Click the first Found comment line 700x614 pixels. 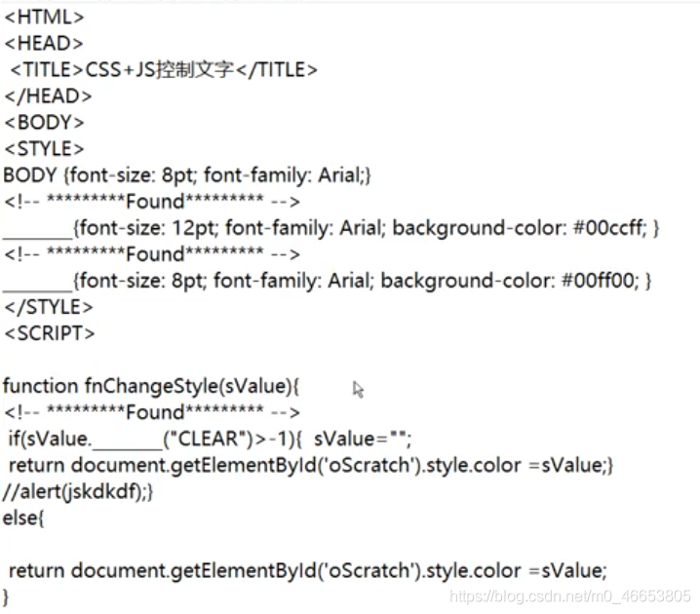(x=152, y=201)
